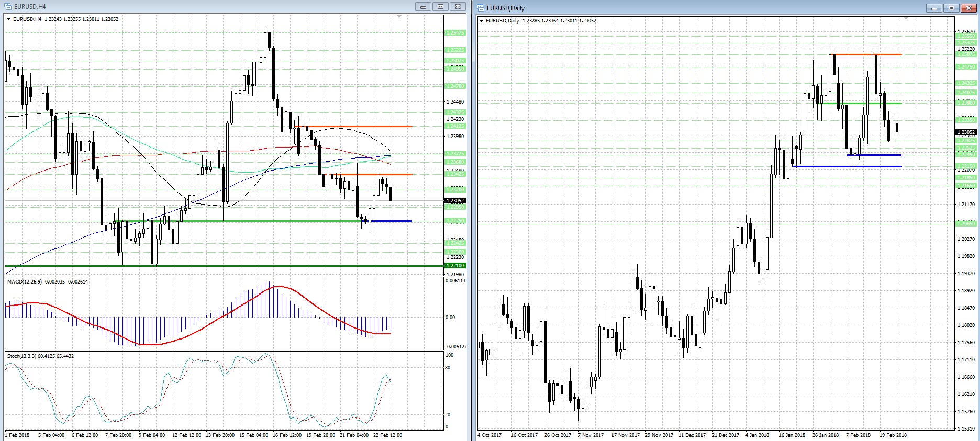Click the Stoch(13,3,3) indicator label

click(x=40, y=356)
